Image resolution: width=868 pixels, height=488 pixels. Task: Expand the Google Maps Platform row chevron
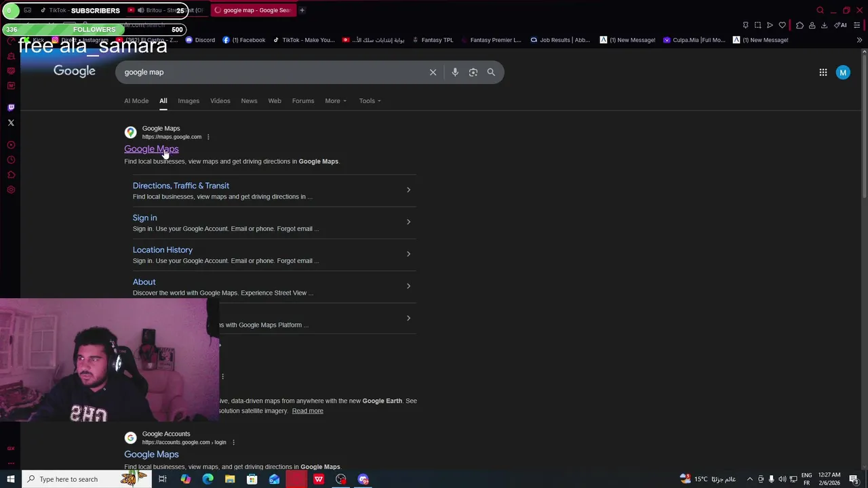click(408, 318)
